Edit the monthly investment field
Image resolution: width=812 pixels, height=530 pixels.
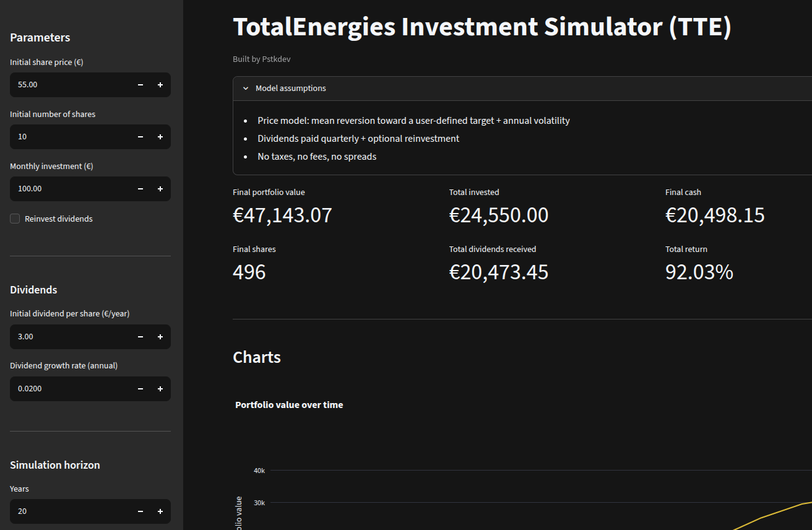pos(70,189)
